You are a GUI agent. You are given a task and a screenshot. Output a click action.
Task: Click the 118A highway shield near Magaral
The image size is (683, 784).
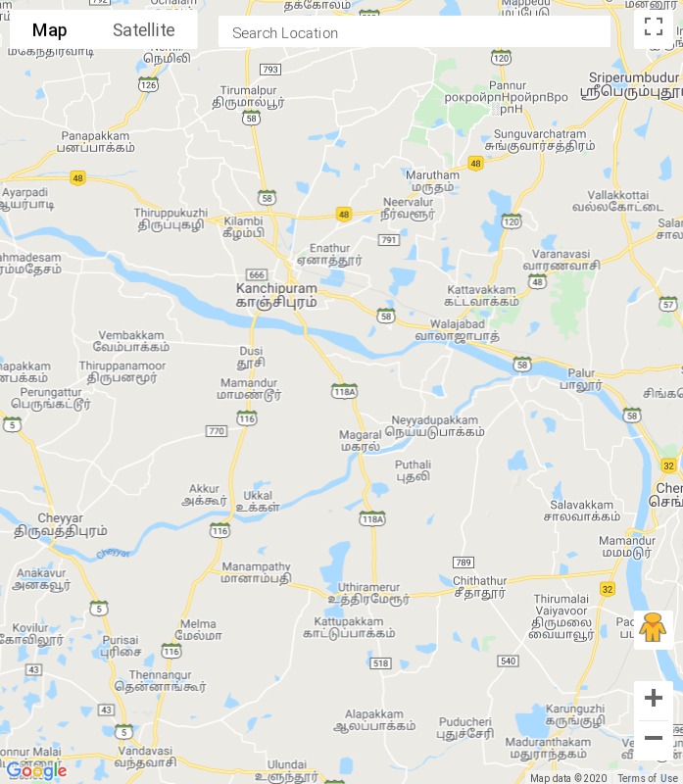[344, 391]
